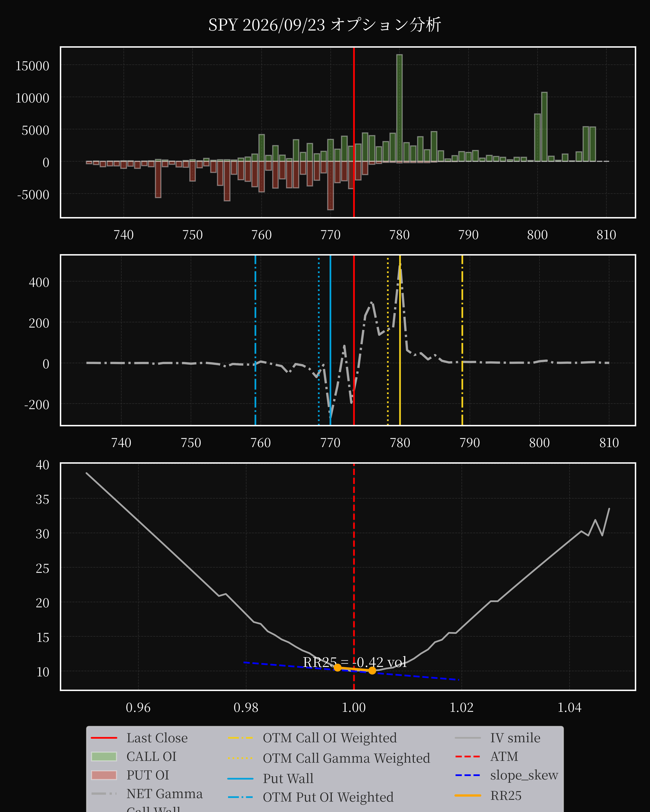Click the blue dashed slope_skew legend sample
650x812 pixels.
click(x=468, y=775)
